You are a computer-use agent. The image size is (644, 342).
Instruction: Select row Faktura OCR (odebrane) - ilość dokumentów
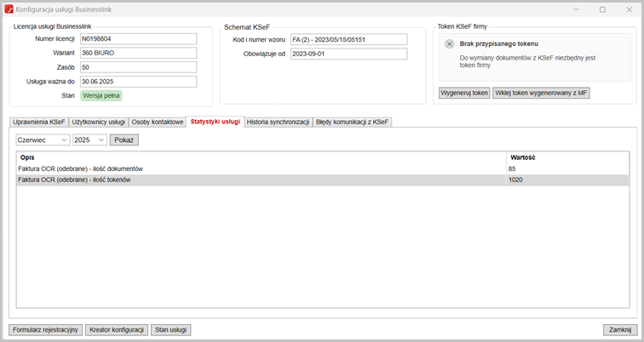tap(322, 169)
